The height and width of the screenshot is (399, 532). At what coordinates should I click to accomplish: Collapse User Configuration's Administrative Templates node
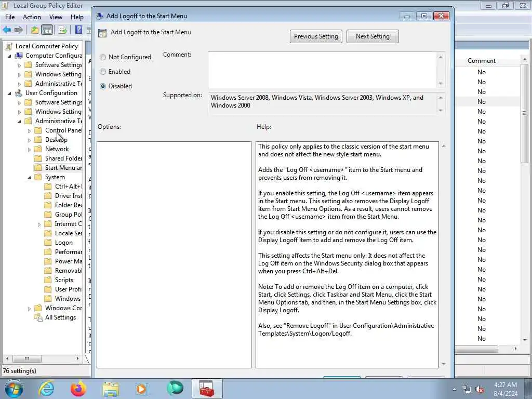coord(19,121)
